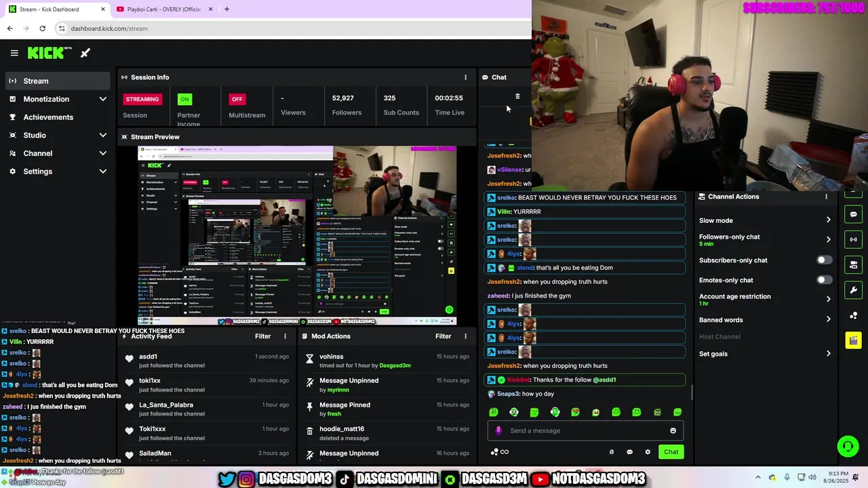
Task: Open the emoji picker in the message box
Action: [673, 430]
